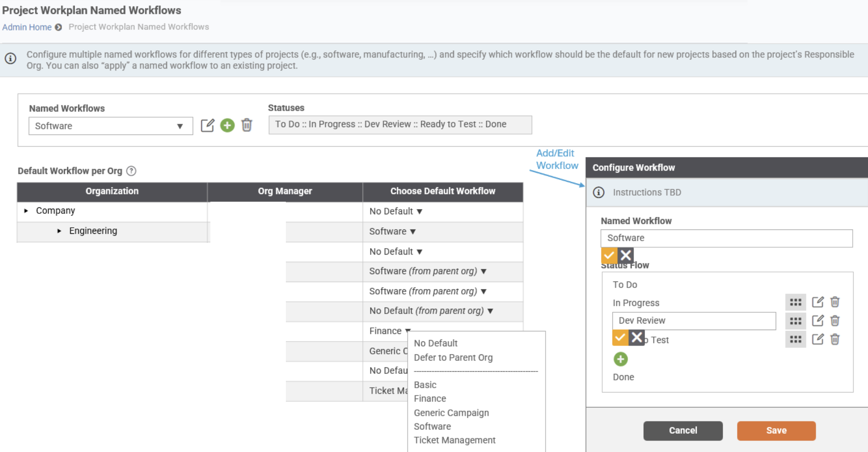Click the info icon in the Configure Workflow panel
The image size is (868, 452).
599,192
